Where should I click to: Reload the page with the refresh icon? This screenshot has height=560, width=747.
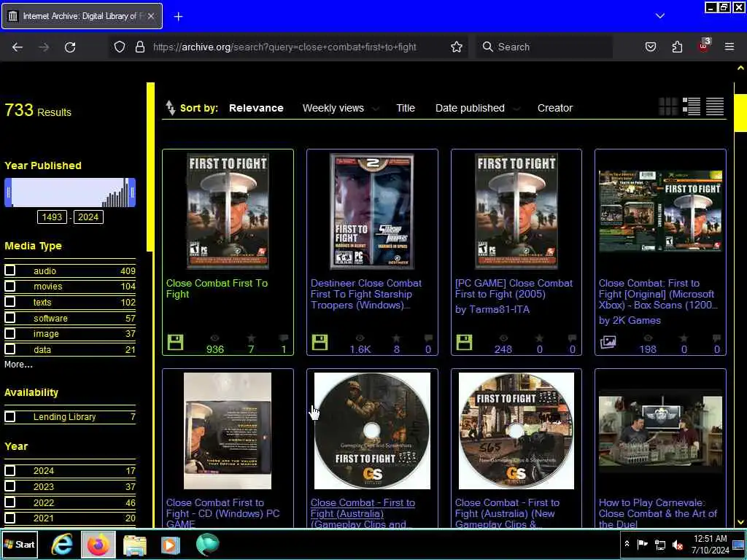tap(70, 47)
